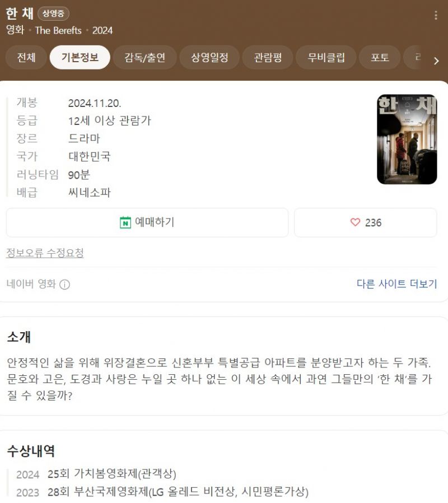Click the heart icon to like the movie
This screenshot has width=448, height=503.
pyautogui.click(x=356, y=222)
